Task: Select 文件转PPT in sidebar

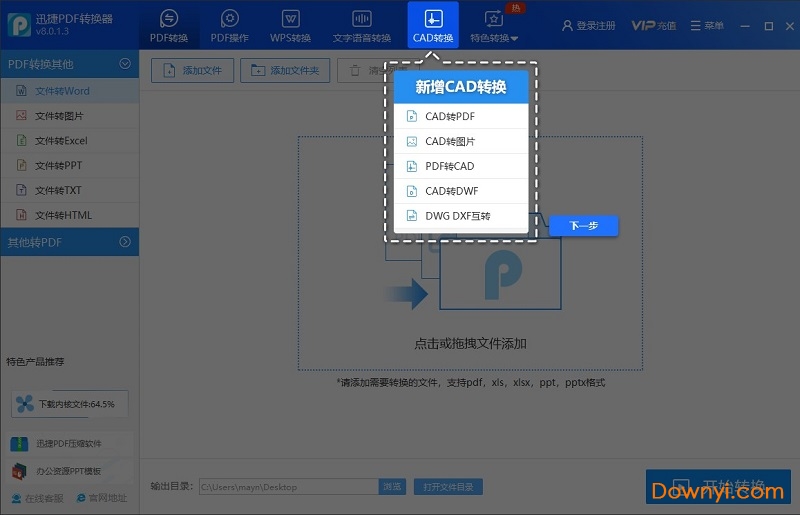Action: pyautogui.click(x=69, y=165)
